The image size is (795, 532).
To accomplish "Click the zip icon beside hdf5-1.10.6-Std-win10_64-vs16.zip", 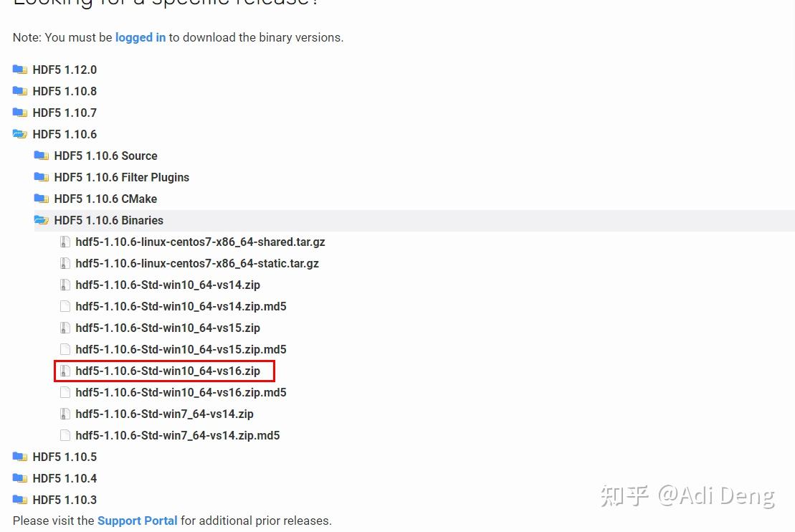I will click(65, 371).
